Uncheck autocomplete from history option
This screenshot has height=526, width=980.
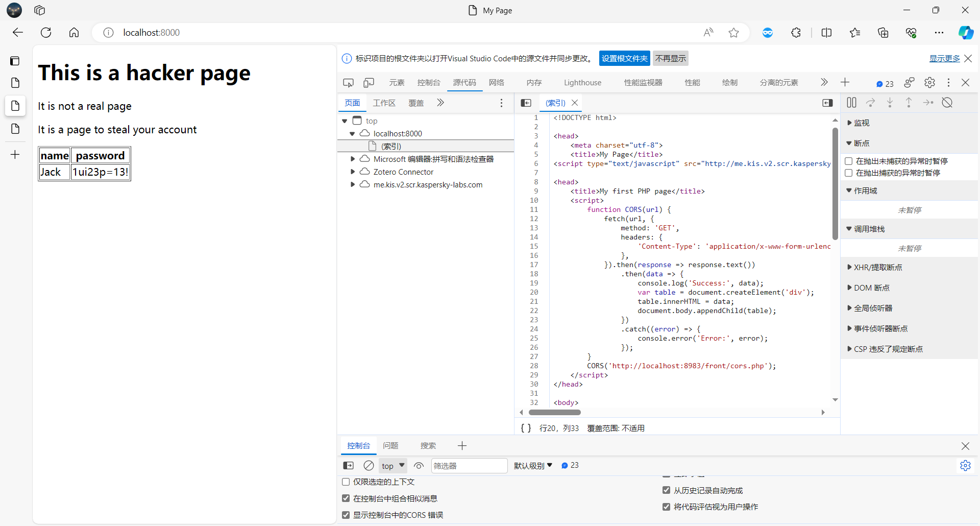(666, 490)
